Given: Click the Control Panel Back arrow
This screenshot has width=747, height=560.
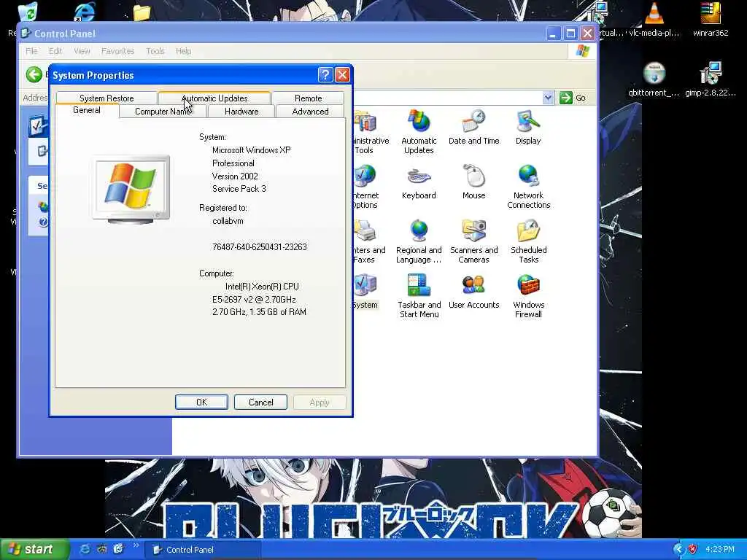Looking at the screenshot, I should 34,74.
